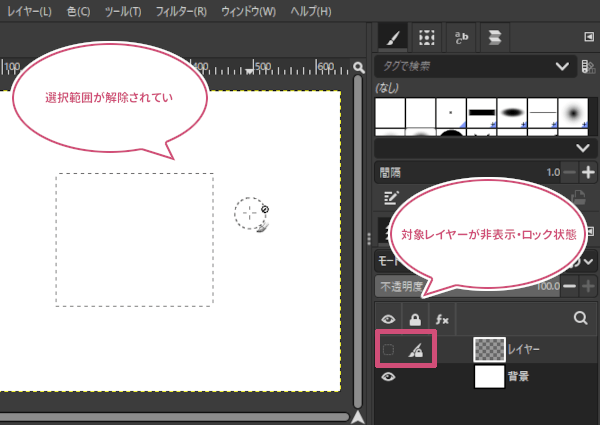Select the レイヤー layer name

tap(523, 349)
